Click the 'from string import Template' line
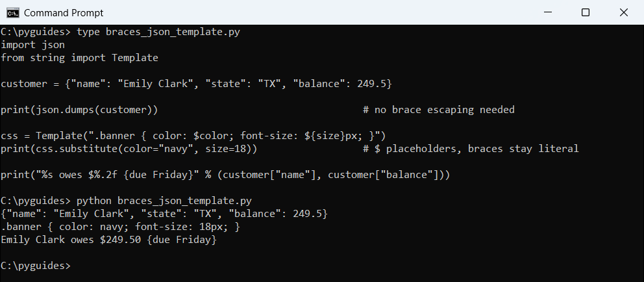This screenshot has height=282, width=644. (80, 58)
